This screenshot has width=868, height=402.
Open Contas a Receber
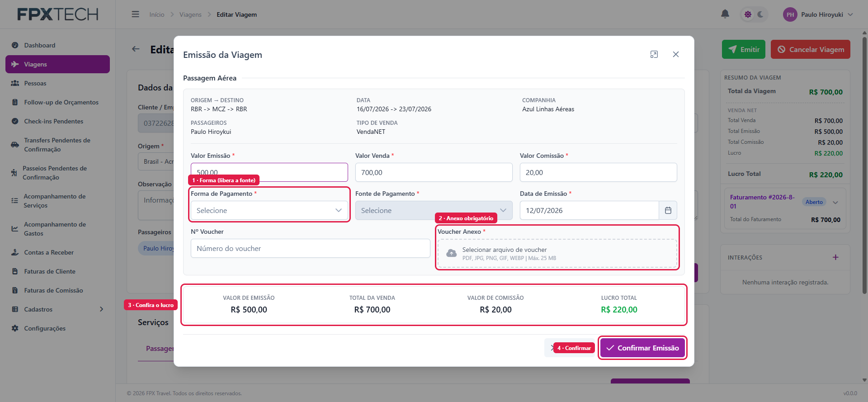pyautogui.click(x=57, y=252)
